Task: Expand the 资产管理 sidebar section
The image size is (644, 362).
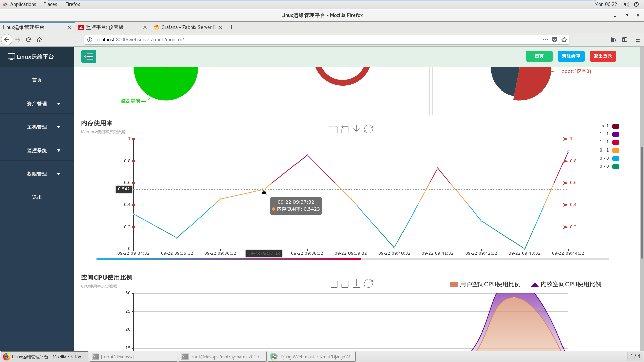Action: tap(37, 103)
